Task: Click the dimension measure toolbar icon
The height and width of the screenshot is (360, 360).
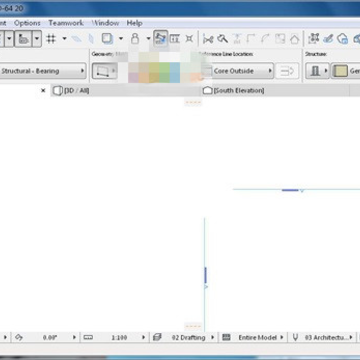Action: pos(175,39)
